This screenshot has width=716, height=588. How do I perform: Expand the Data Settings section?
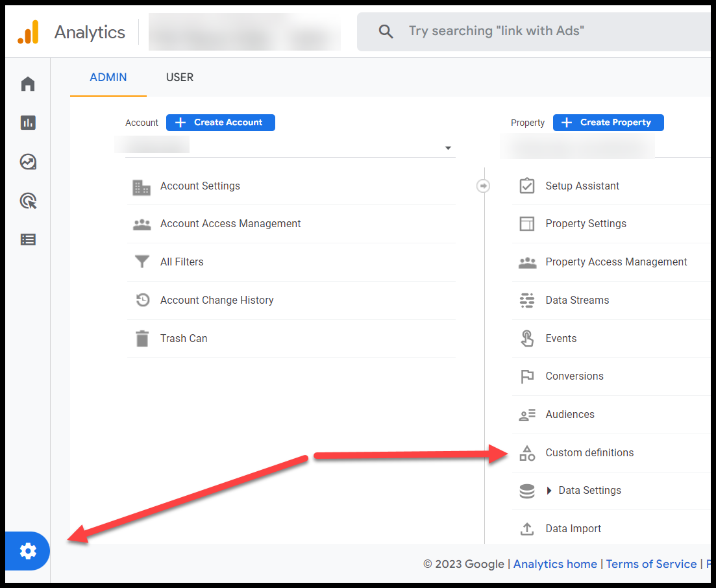click(x=550, y=491)
